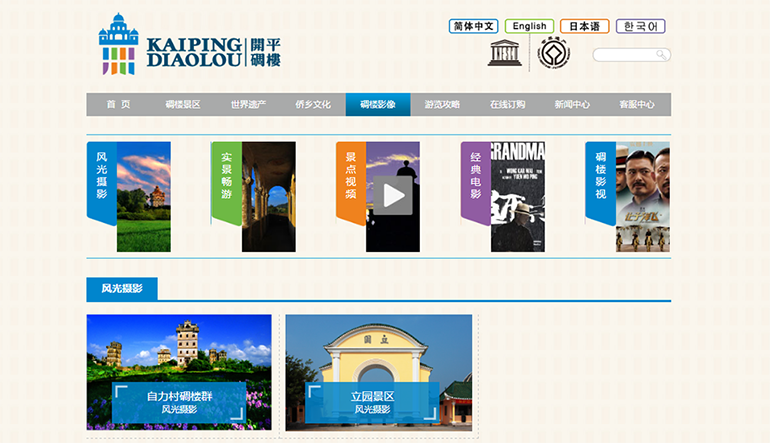Screen dimensions: 770x443
Task: Switch language to 한국어
Action: 641,26
